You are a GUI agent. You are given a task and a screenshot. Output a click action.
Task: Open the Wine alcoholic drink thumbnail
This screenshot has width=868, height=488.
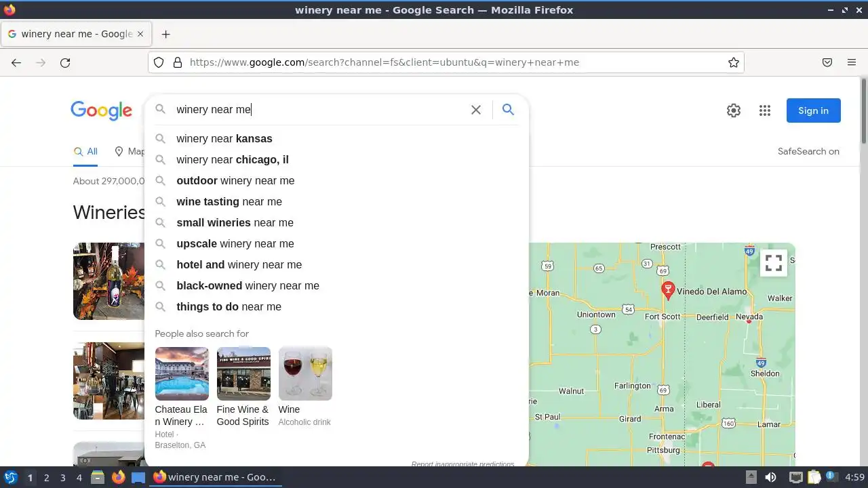(305, 373)
